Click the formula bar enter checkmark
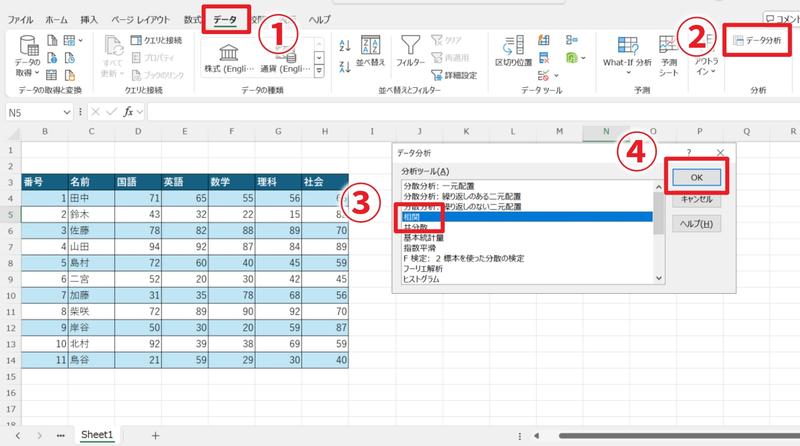Screen dimensions: 800x446 coord(111,112)
